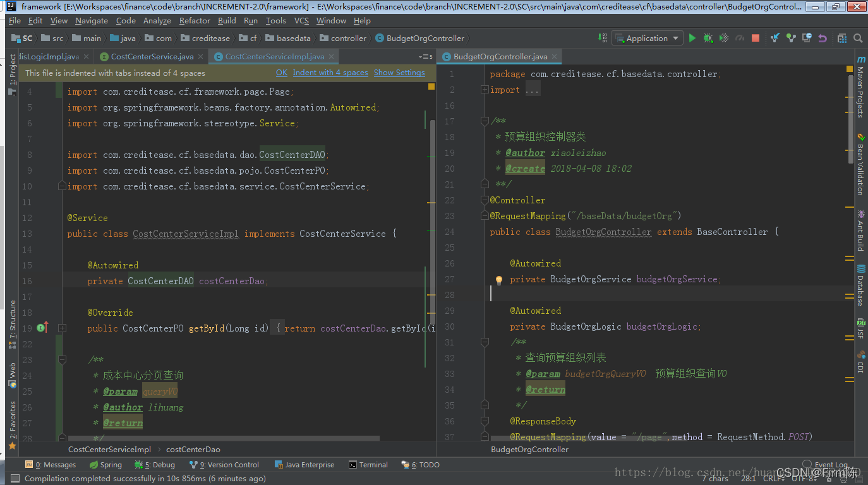
Task: Open the Refactor menu
Action: tap(195, 20)
